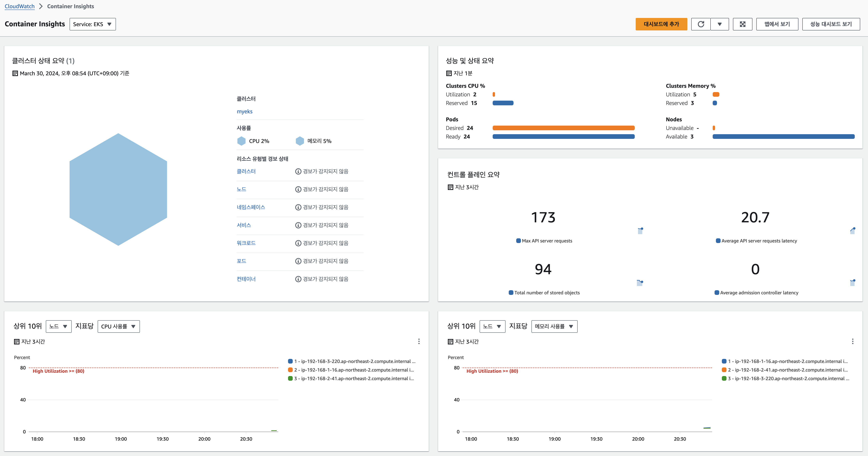Toggle Max API server requests legend marker
This screenshot has width=868, height=456.
tap(519, 241)
